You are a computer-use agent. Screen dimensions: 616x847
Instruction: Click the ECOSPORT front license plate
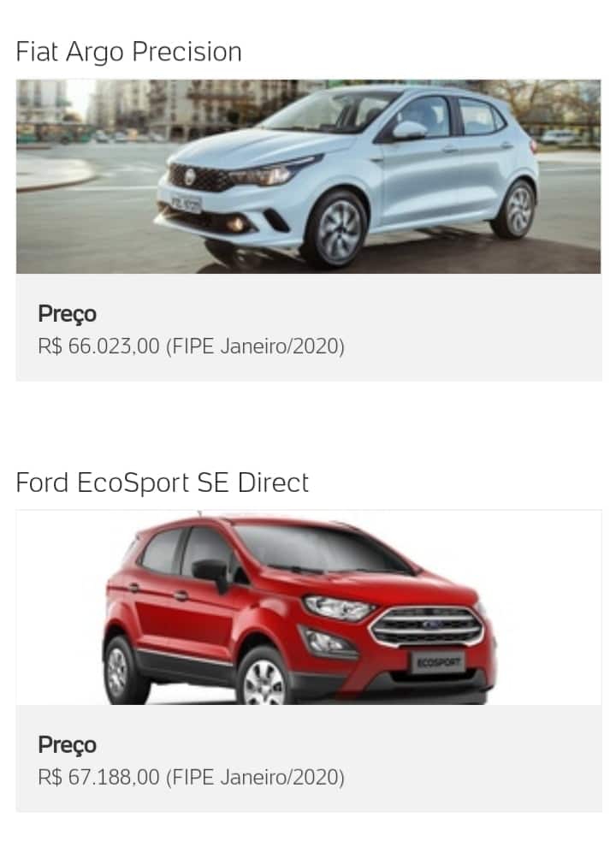coord(438,663)
